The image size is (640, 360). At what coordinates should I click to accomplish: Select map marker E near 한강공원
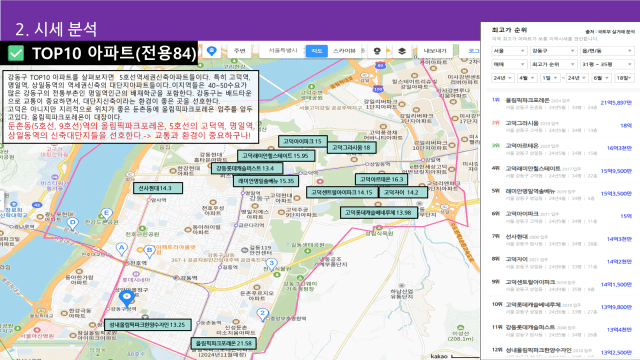(107, 214)
